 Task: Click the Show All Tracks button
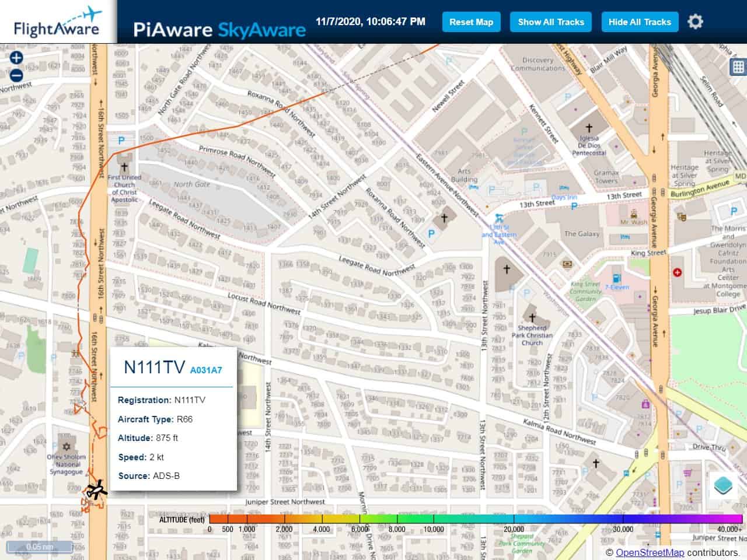tap(551, 22)
